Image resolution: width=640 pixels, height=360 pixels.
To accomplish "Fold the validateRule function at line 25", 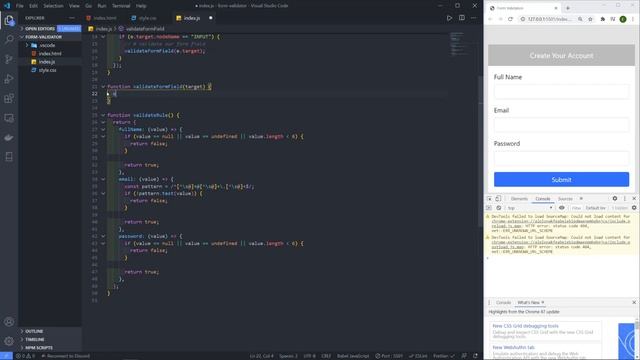I will [103, 115].
